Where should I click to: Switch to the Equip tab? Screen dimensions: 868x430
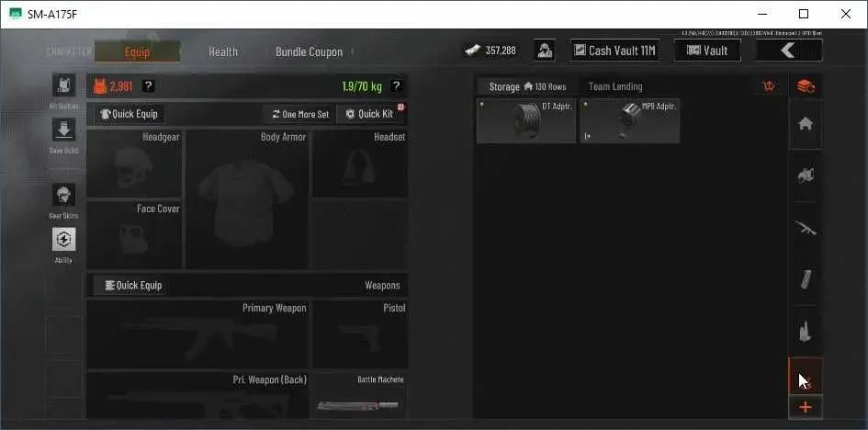[x=137, y=51]
